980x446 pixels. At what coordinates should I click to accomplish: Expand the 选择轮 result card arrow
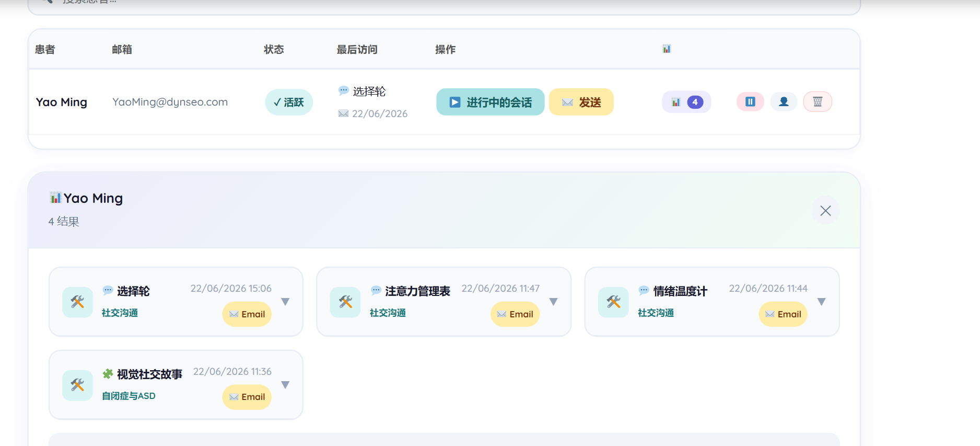pos(285,302)
